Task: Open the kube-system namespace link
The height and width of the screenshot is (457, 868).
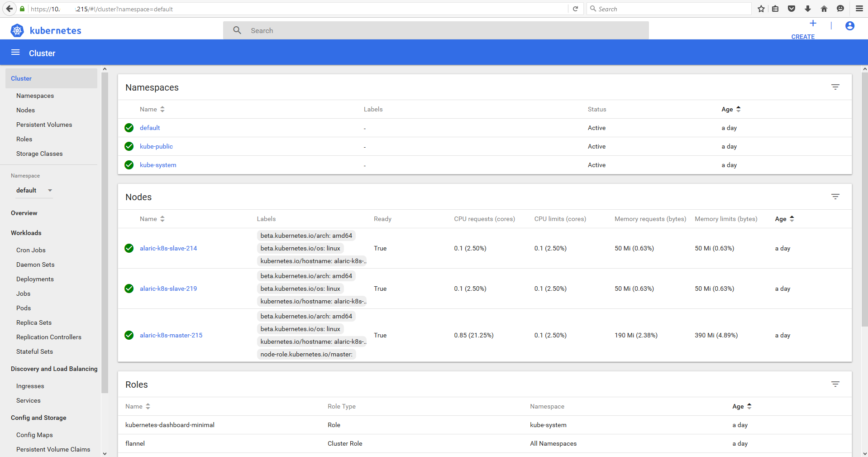Action: coord(158,165)
